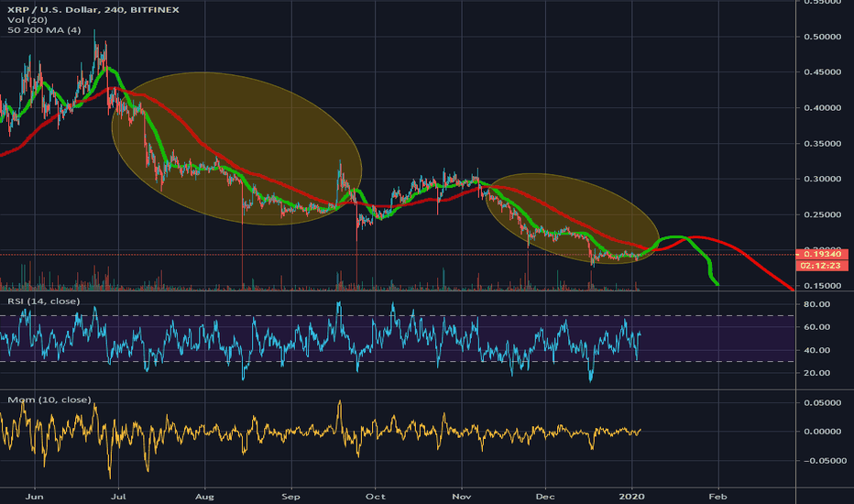This screenshot has height=504, width=854.
Task: Click the Nov label on time axis
Action: (x=462, y=497)
